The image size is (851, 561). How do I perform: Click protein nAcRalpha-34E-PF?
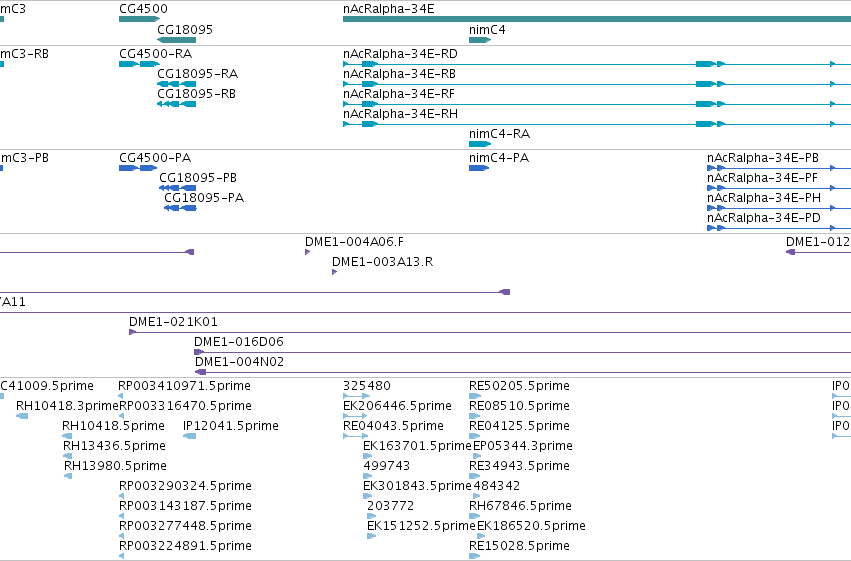pyautogui.click(x=779, y=188)
